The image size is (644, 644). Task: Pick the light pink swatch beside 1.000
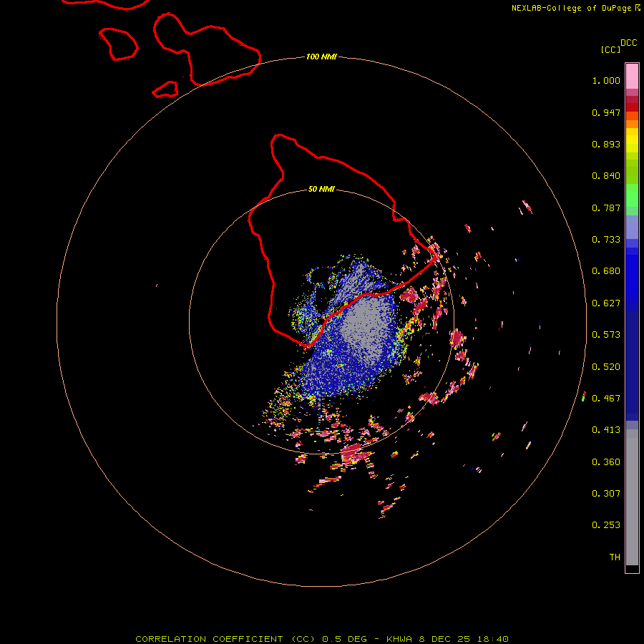click(632, 77)
